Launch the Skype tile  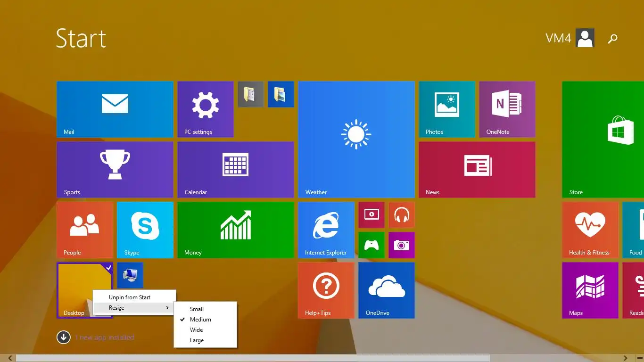145,230
